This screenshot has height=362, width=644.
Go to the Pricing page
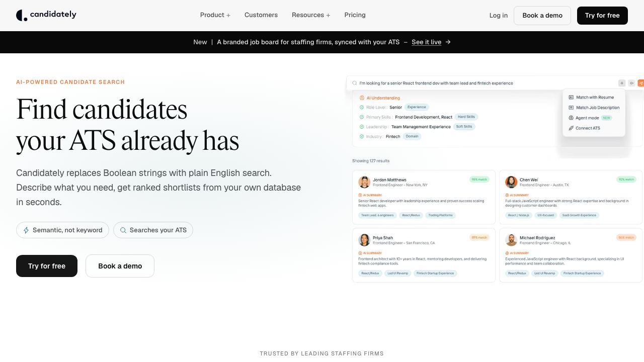pos(355,15)
